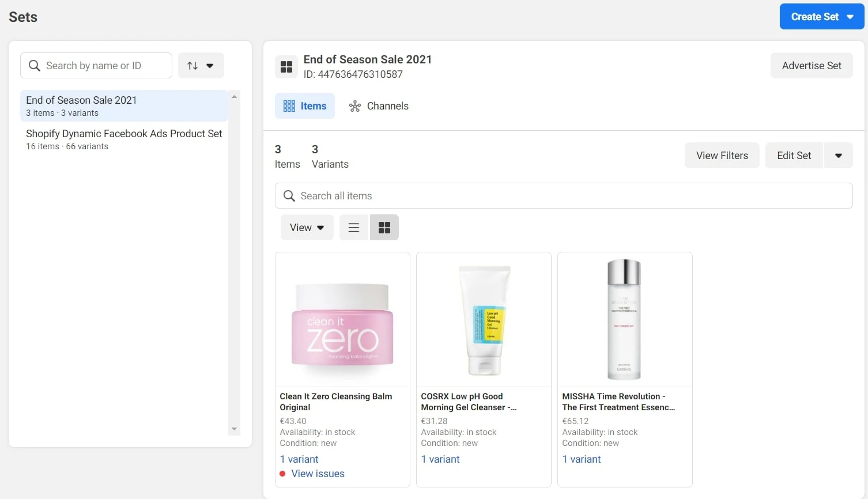
Task: Open the Items tab
Action: (305, 106)
